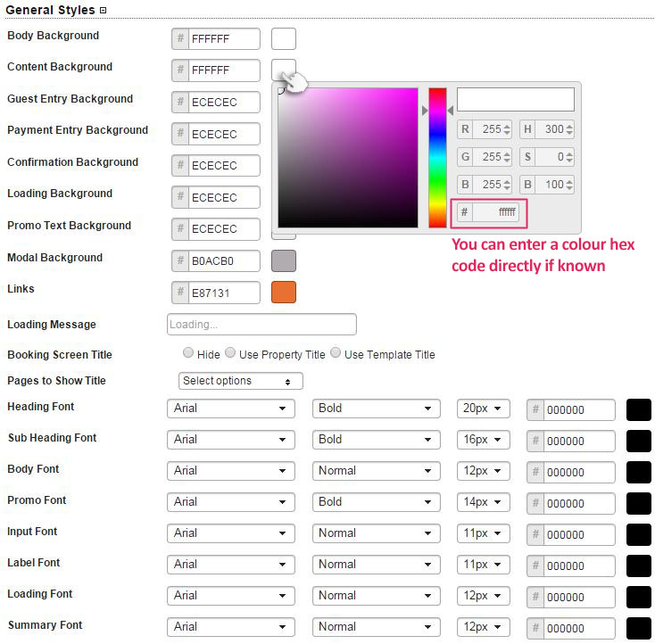Open Heading Font black color swatch

639,409
